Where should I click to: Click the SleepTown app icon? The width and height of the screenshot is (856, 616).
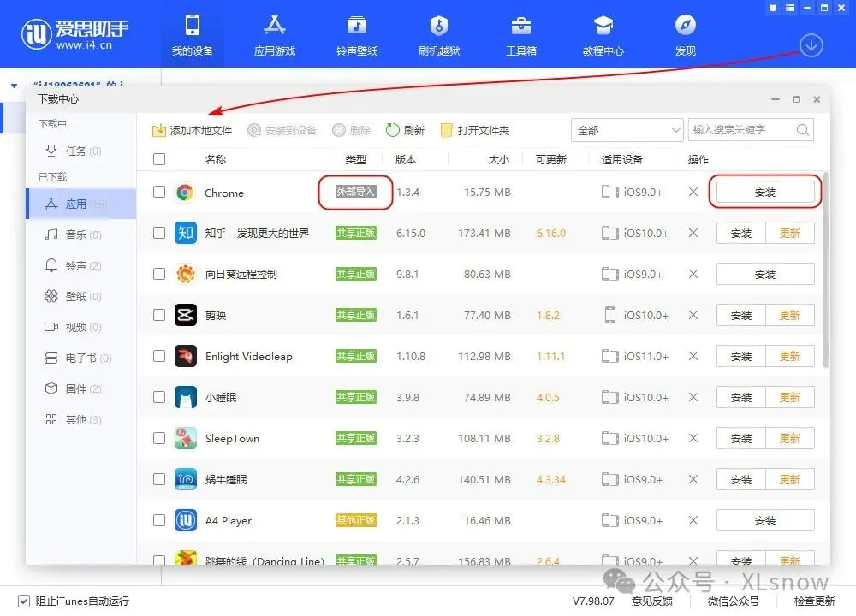pos(185,438)
